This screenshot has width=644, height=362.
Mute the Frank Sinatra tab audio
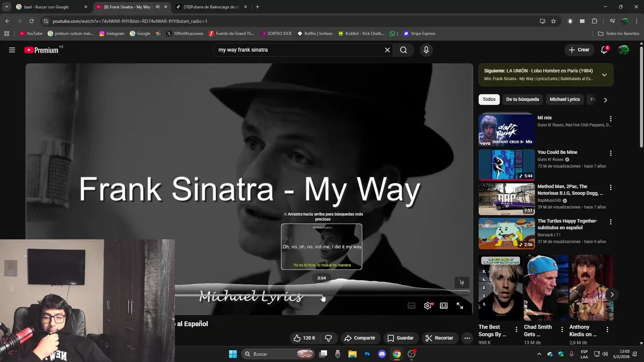pyautogui.click(x=157, y=7)
